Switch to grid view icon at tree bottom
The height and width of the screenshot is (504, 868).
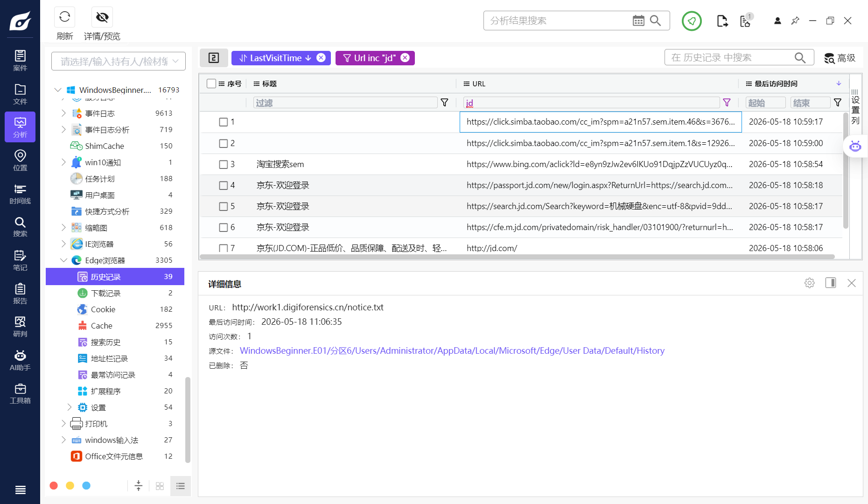pos(160,486)
